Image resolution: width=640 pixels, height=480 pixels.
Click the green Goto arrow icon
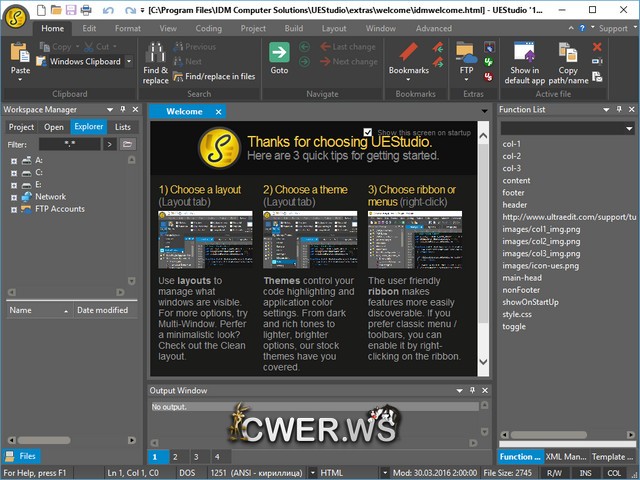pos(279,52)
